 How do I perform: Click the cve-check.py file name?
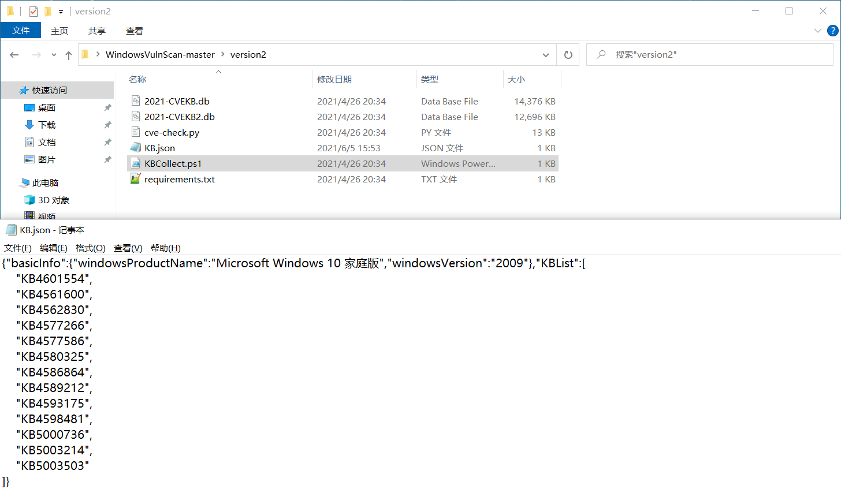(172, 132)
